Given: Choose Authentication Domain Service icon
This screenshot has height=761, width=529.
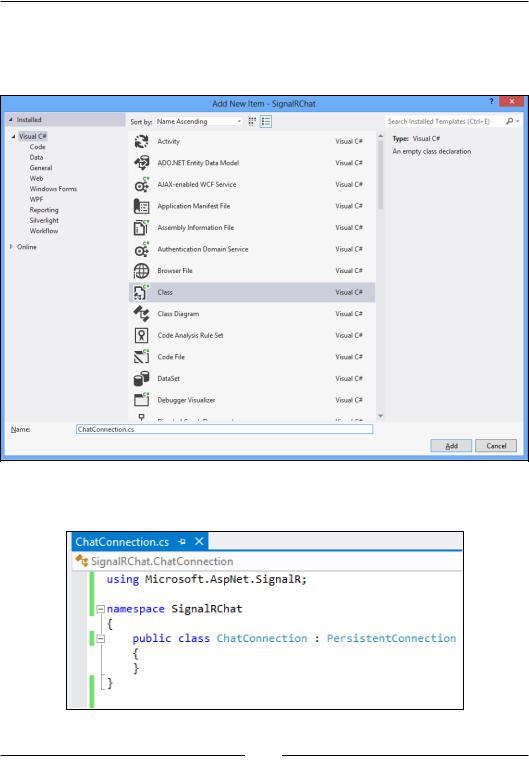Looking at the screenshot, I should [141, 249].
